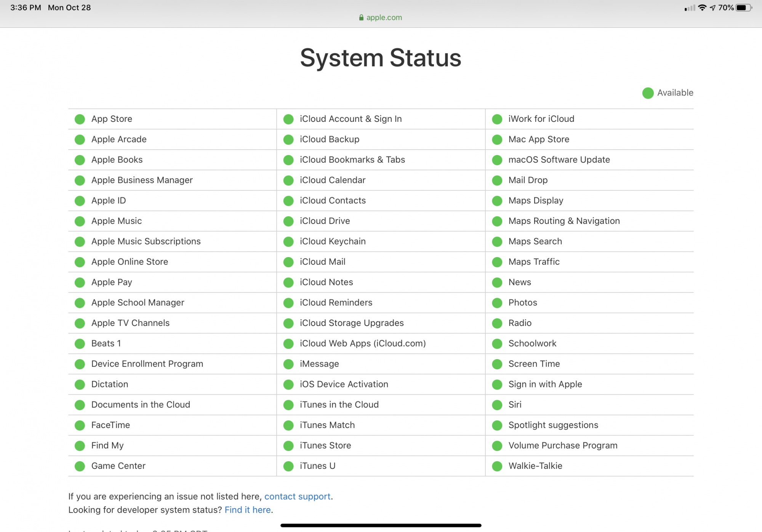This screenshot has width=762, height=532.
Task: Click the green status dot beside App Store
Action: pyautogui.click(x=80, y=119)
